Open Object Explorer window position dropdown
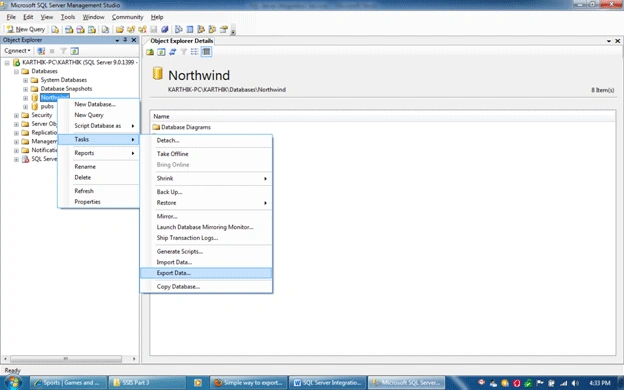624x390 pixels. point(117,40)
